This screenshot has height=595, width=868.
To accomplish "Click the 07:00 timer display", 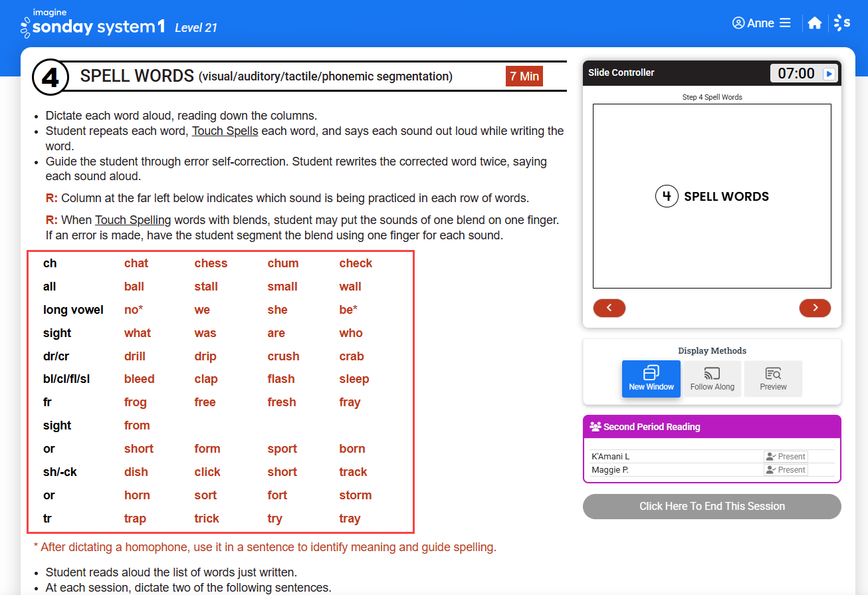I will [x=796, y=73].
